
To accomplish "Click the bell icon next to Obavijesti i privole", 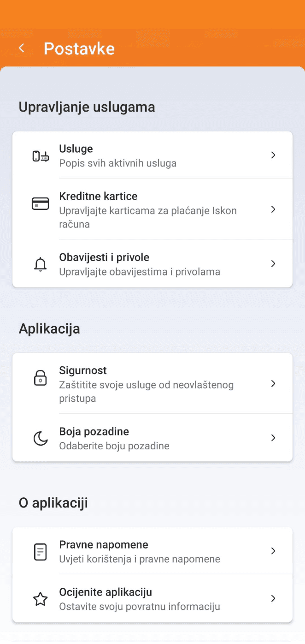I will [x=40, y=263].
